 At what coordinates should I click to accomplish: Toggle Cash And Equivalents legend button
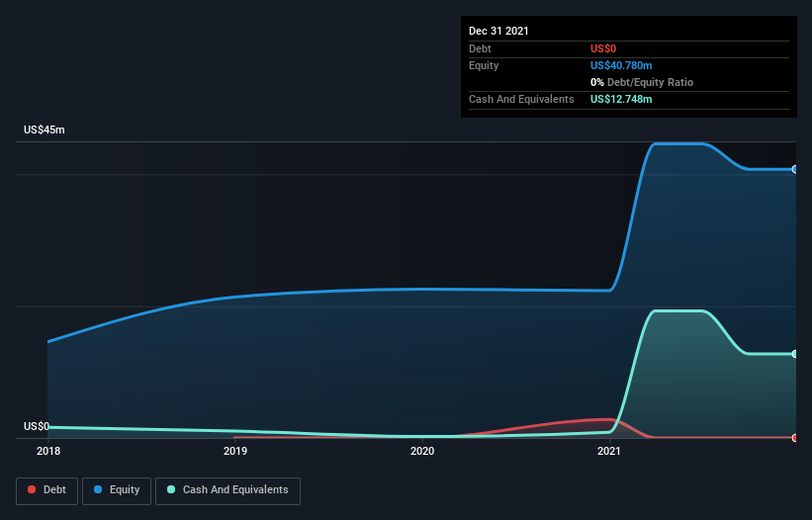[227, 490]
